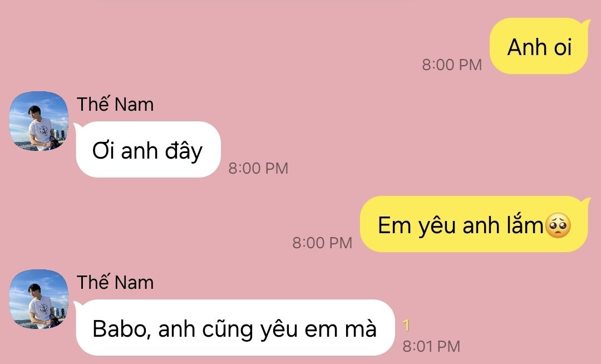Click the pleading face emoji in the message
The image size is (601, 364).
tap(558, 226)
